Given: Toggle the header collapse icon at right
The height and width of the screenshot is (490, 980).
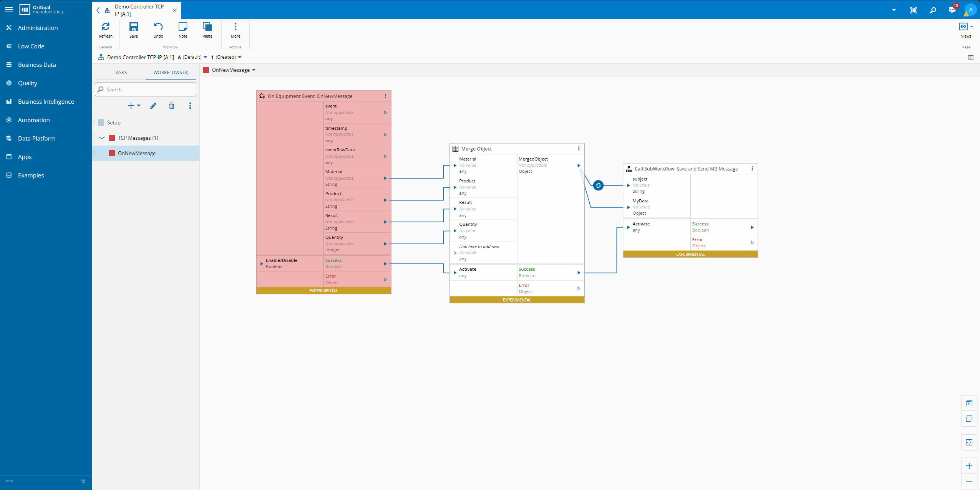Looking at the screenshot, I should [x=970, y=57].
